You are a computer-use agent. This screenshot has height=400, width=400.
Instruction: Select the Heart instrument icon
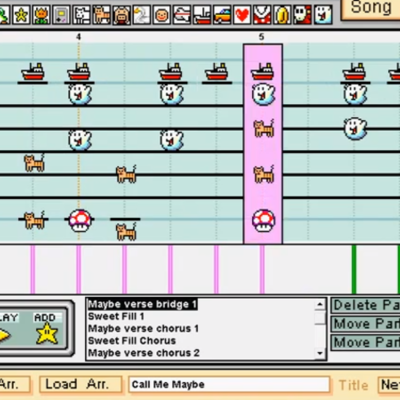[242, 15]
